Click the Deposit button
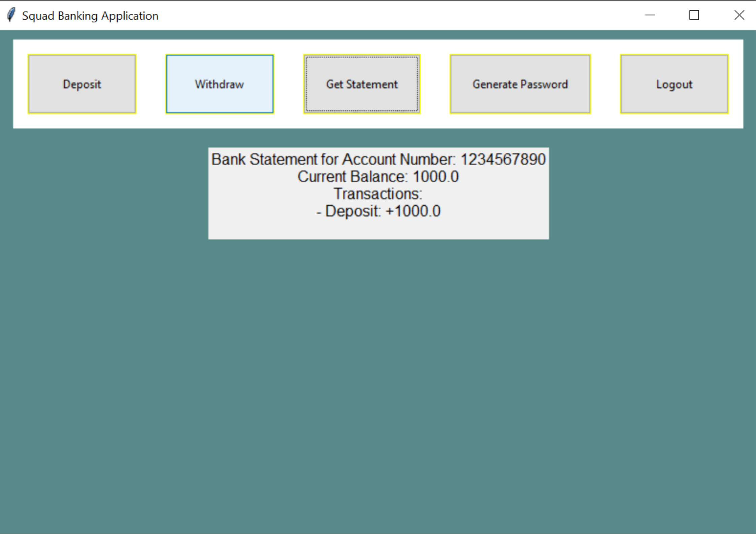Image resolution: width=756 pixels, height=534 pixels. [82, 84]
